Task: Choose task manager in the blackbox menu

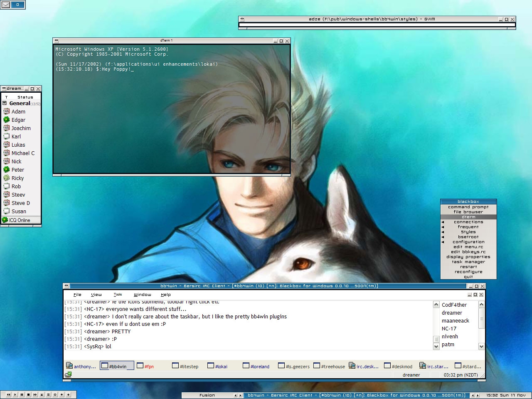Action: [468, 262]
